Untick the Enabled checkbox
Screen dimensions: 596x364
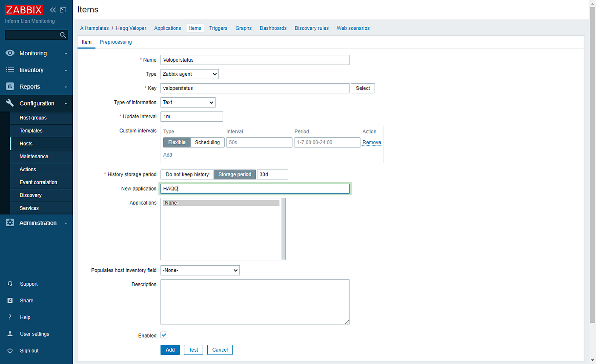(x=164, y=335)
